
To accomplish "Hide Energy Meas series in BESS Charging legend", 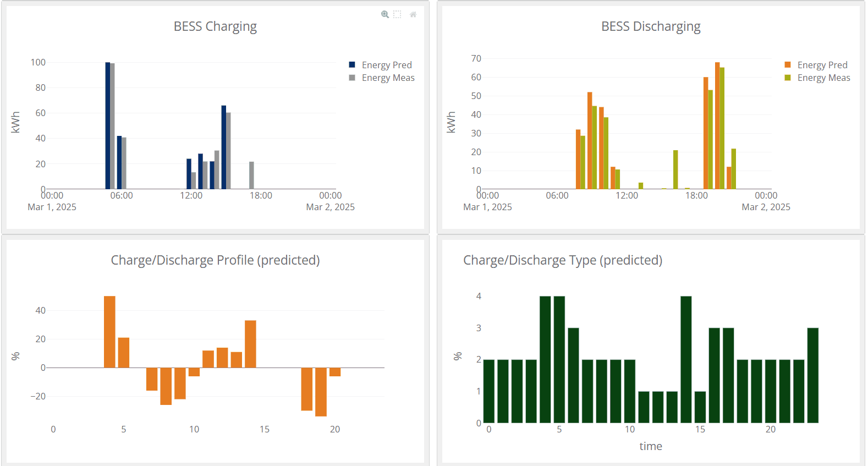I will pyautogui.click(x=388, y=78).
